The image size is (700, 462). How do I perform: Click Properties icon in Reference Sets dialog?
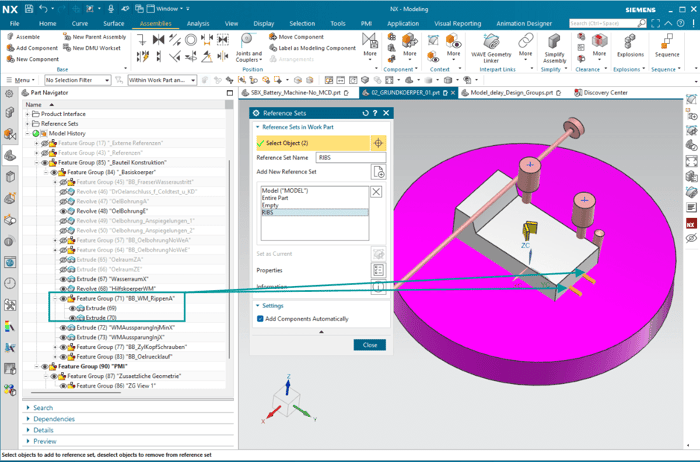click(x=379, y=270)
